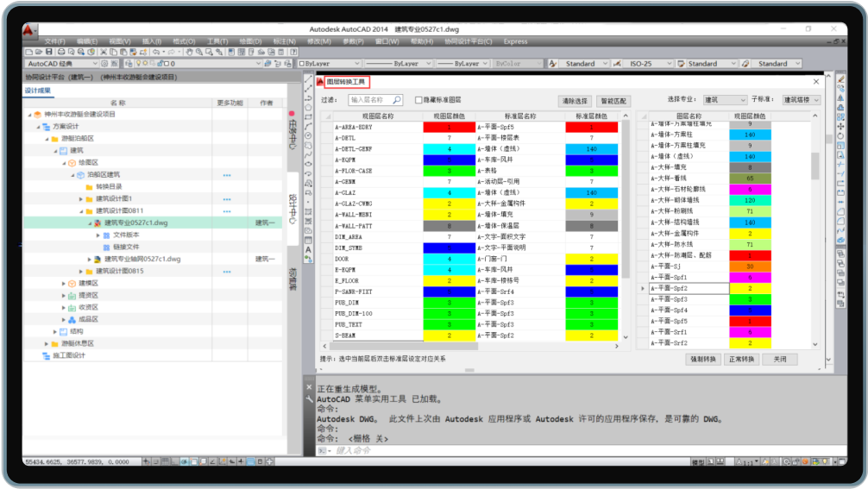
Task: Click the more-options dots for 建筑设计图1
Action: 227,199
